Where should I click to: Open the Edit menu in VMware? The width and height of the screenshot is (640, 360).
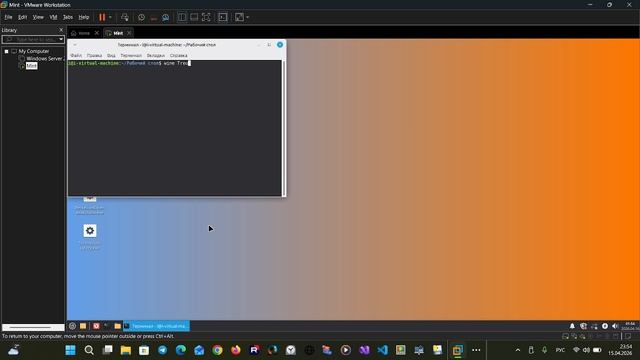[x=22, y=17]
